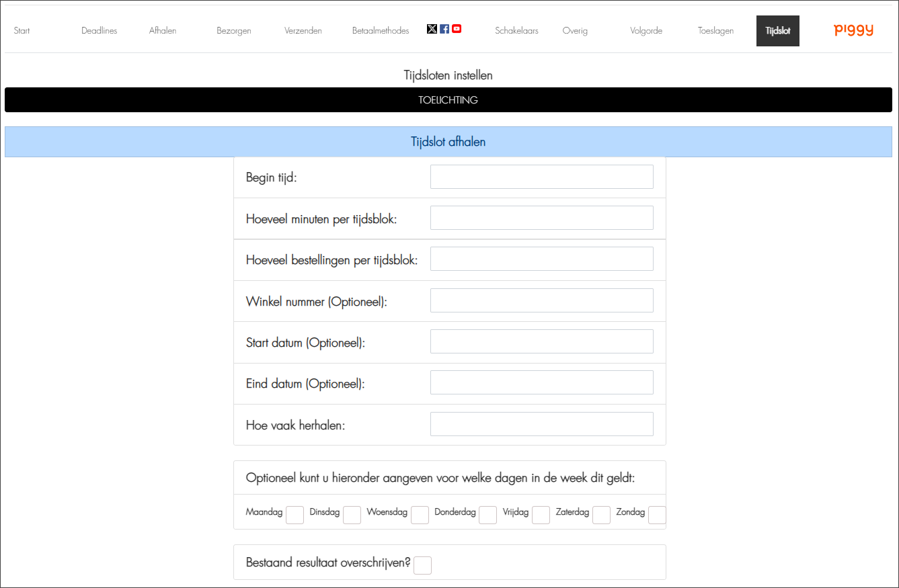Select the active Tijdslot tab

click(x=778, y=31)
